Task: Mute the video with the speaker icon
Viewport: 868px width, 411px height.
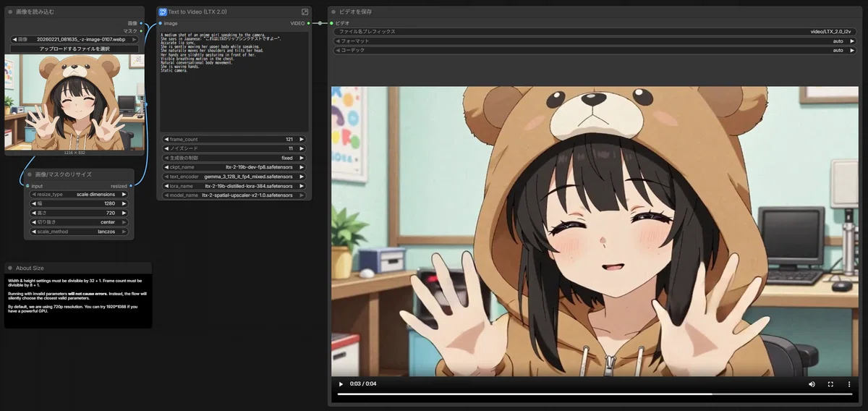Action: [x=812, y=384]
